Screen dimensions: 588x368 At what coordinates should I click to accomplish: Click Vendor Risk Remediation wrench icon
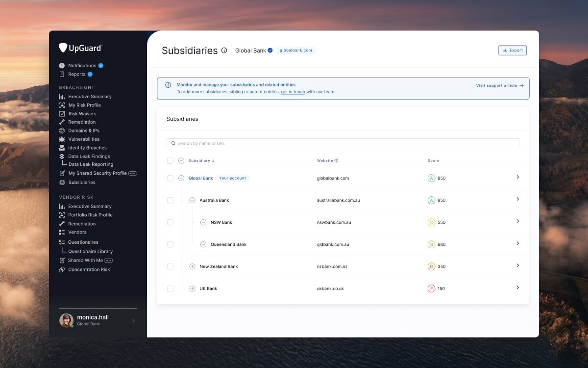pos(62,224)
